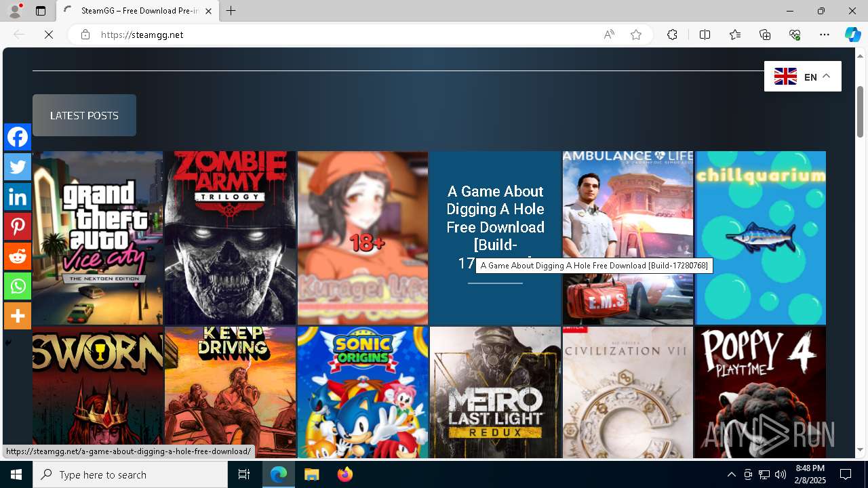View site information lock icon
Viewport: 868px width, 488px height.
pyautogui.click(x=85, y=35)
